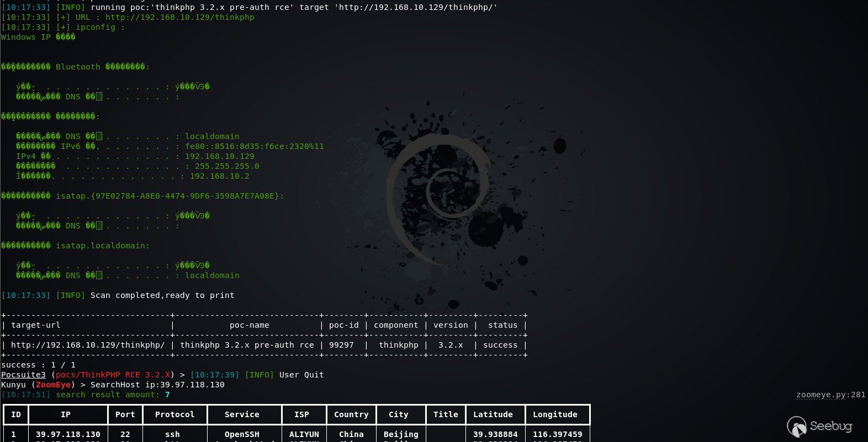Click the Title column header
Image resolution: width=868 pixels, height=442 pixels.
coord(446,414)
